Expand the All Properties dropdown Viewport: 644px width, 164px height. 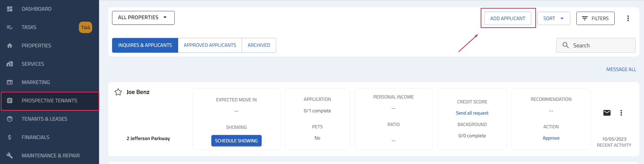pos(143,18)
